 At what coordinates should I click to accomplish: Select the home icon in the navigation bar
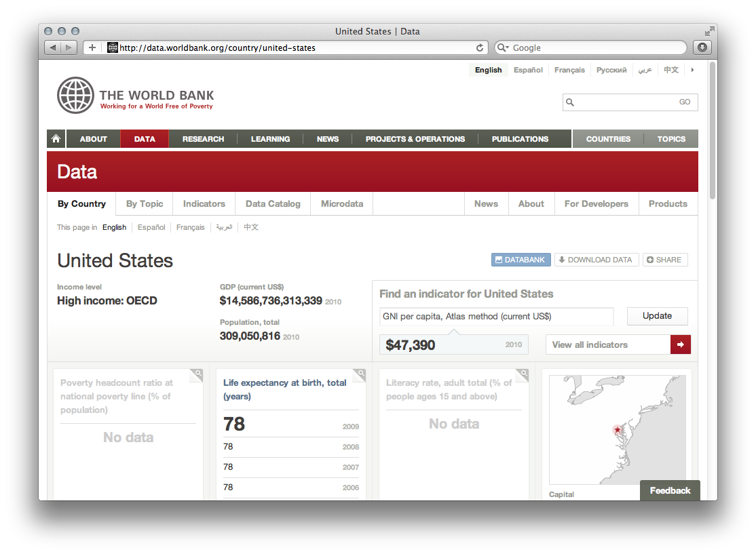click(x=56, y=138)
